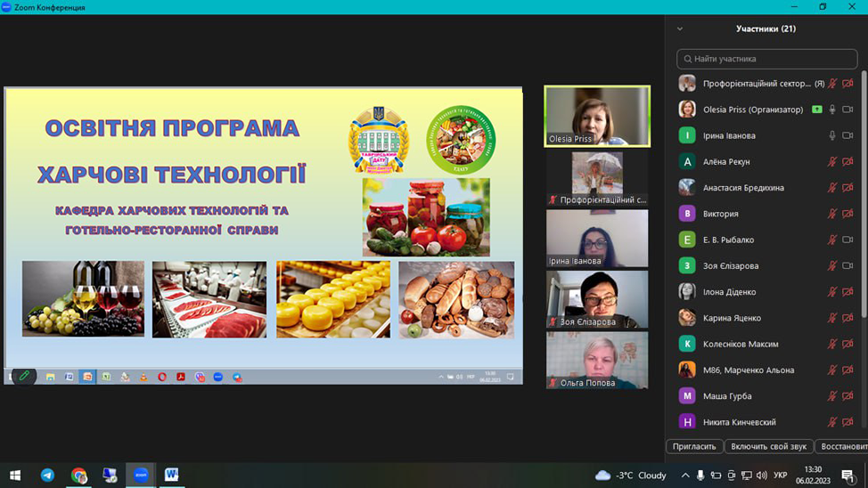Click the participants list scrollbar
This screenshot has width=868, height=488.
864,193
